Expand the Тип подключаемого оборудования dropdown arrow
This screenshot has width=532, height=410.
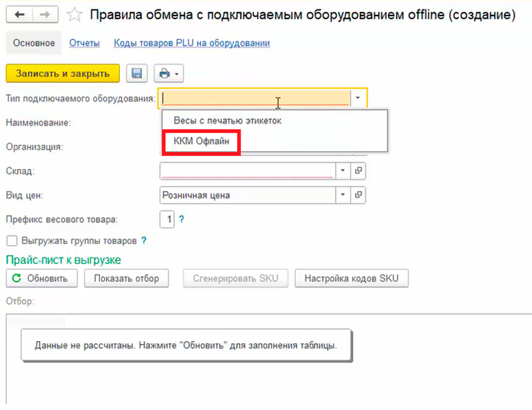pos(359,98)
